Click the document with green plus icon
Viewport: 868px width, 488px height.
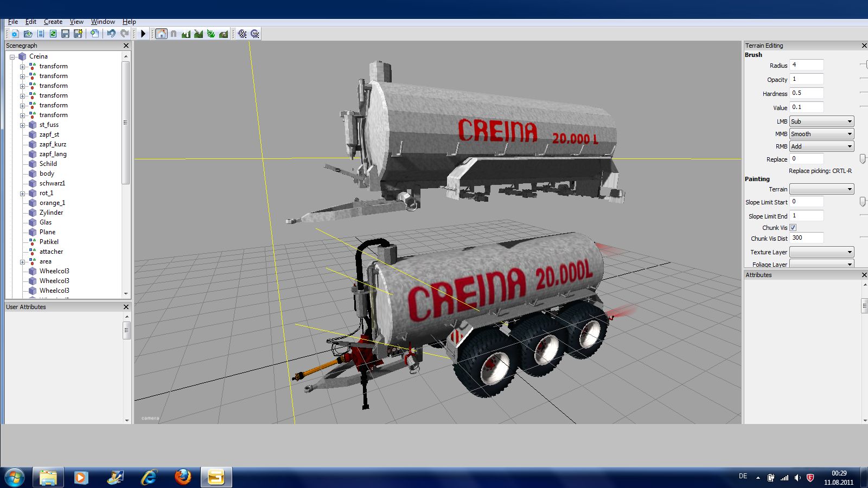tap(95, 34)
